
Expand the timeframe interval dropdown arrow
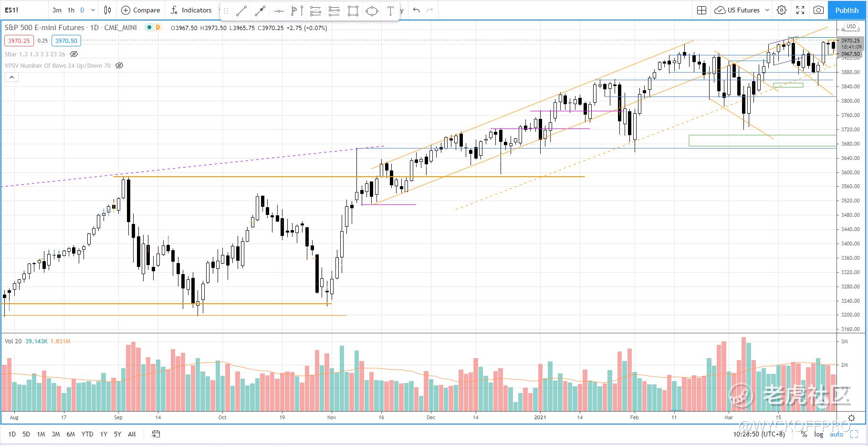pyautogui.click(x=93, y=10)
